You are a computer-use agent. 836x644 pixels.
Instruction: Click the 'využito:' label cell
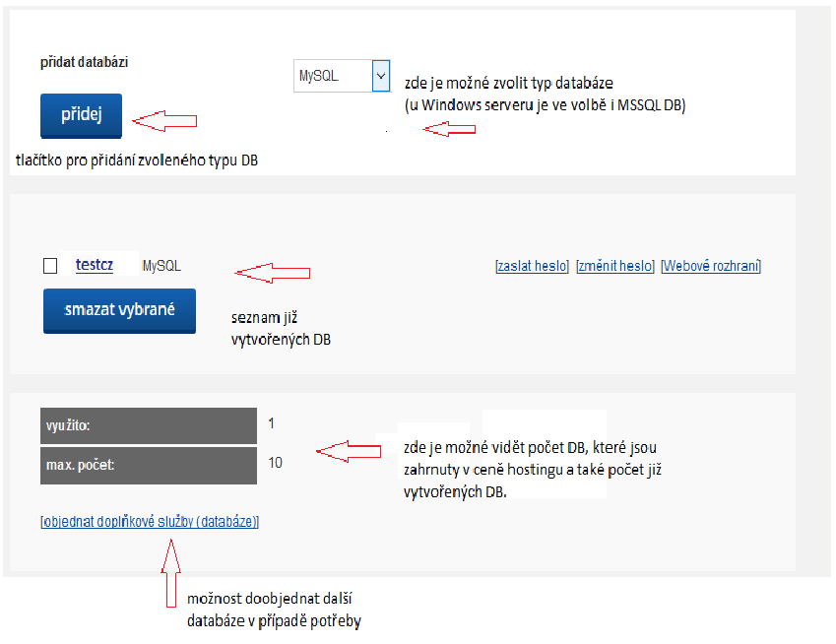tap(149, 425)
